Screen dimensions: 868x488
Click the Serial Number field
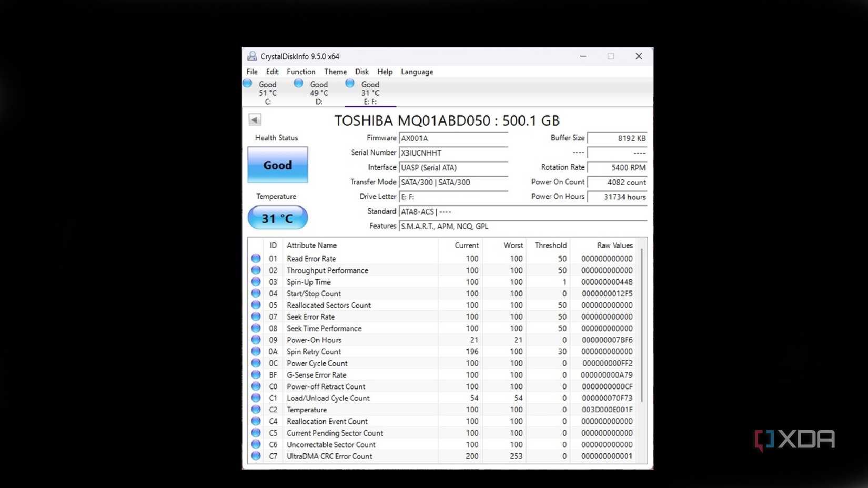(x=453, y=152)
